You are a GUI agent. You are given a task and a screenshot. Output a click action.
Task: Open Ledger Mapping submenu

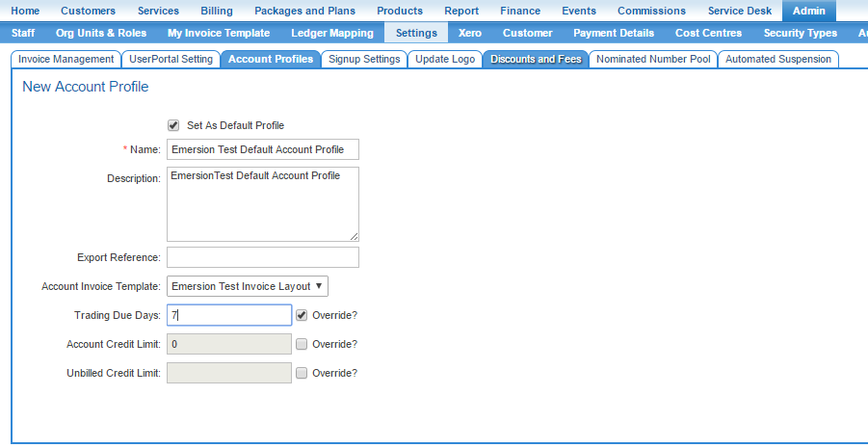[332, 33]
